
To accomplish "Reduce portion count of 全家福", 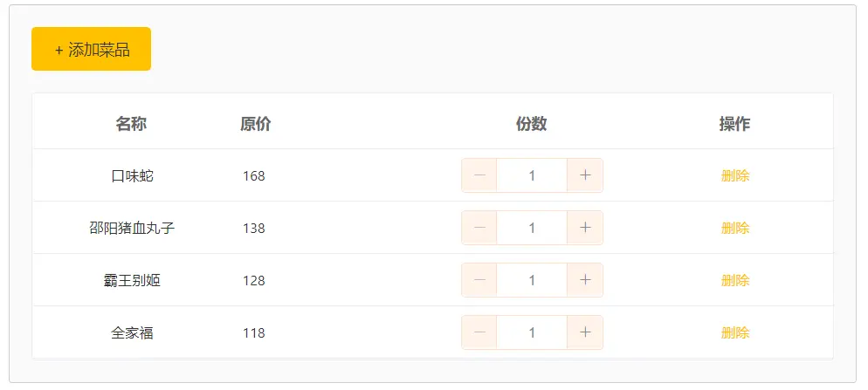I will pyautogui.click(x=479, y=332).
